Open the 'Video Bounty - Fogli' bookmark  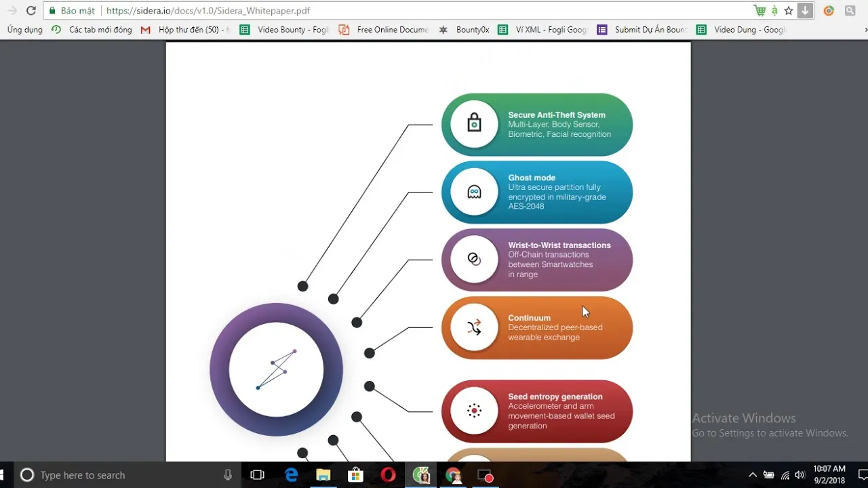[284, 30]
